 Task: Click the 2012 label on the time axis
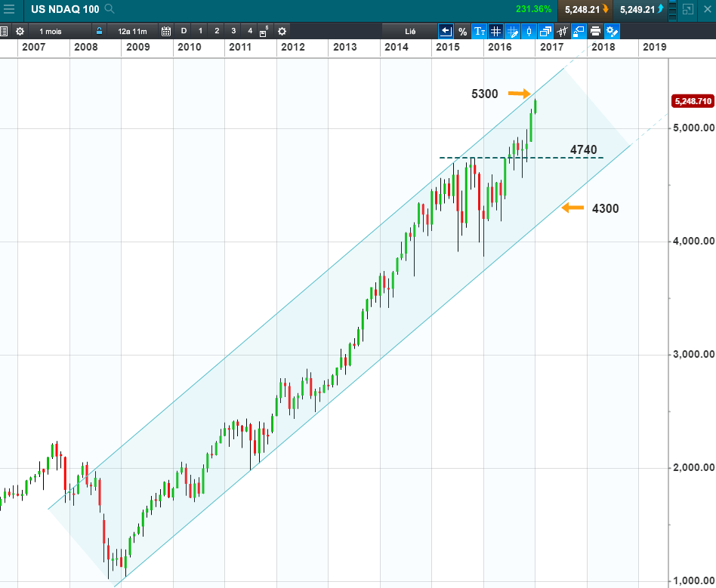click(293, 47)
